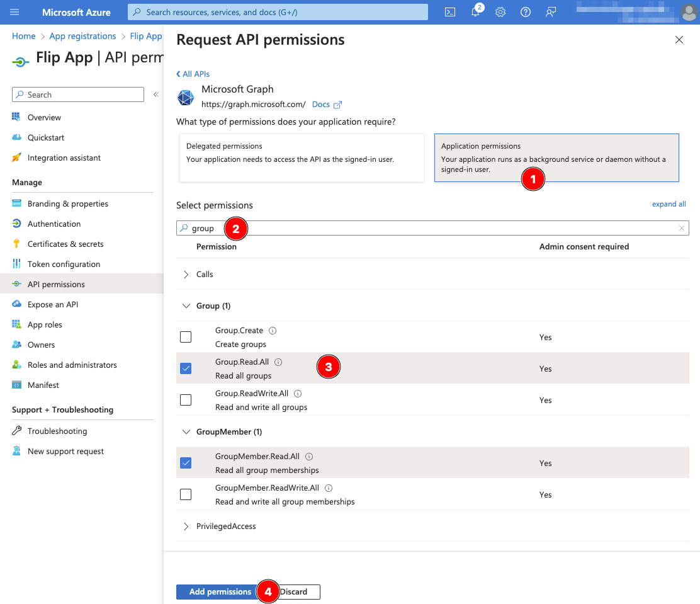Collapse the left sidebar with double chevron
This screenshot has width=700, height=604.
[156, 94]
